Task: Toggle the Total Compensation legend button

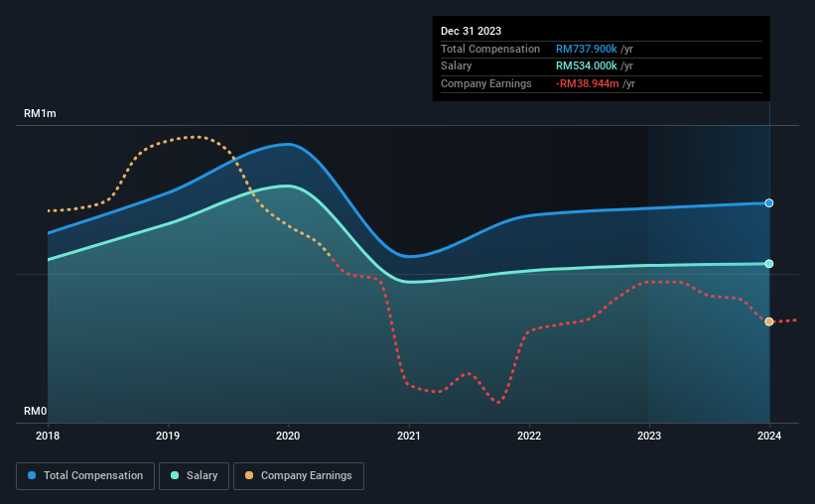Action: [85, 476]
